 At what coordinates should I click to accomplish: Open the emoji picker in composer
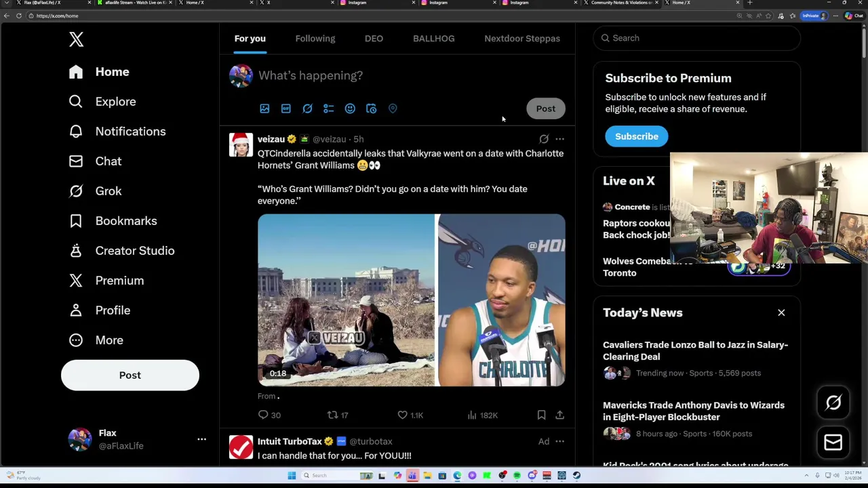coord(350,108)
